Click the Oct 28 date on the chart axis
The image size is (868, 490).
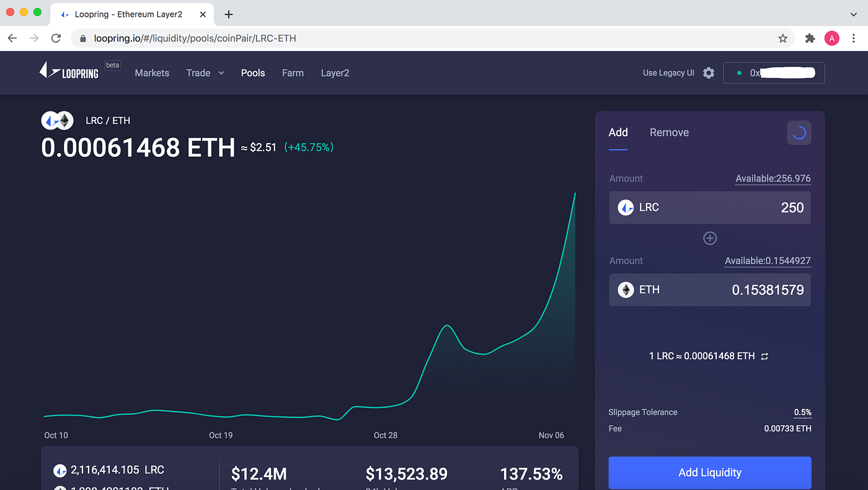386,435
